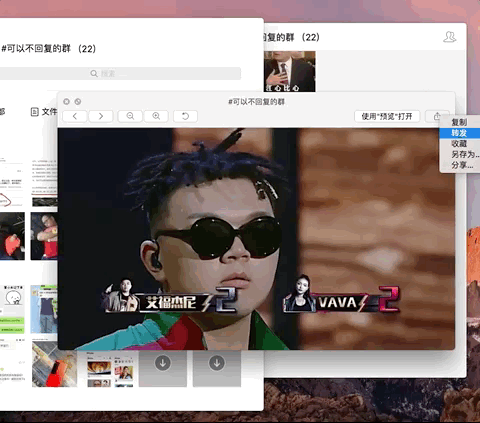Click the viewer title #可以不回复的群

click(256, 101)
